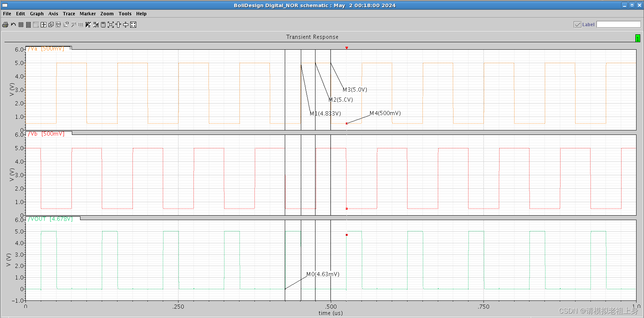Click the trace marker label icon
The width and height of the screenshot is (644, 318).
click(x=73, y=25)
